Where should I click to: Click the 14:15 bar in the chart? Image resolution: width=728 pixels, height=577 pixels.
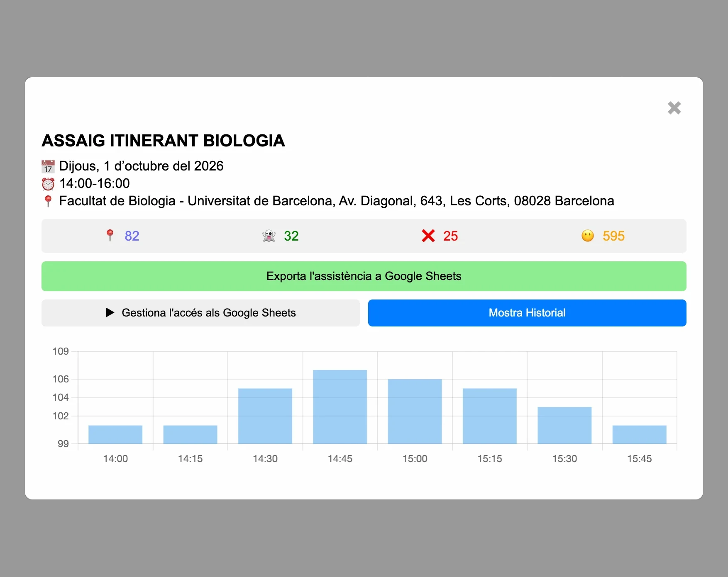pos(190,435)
